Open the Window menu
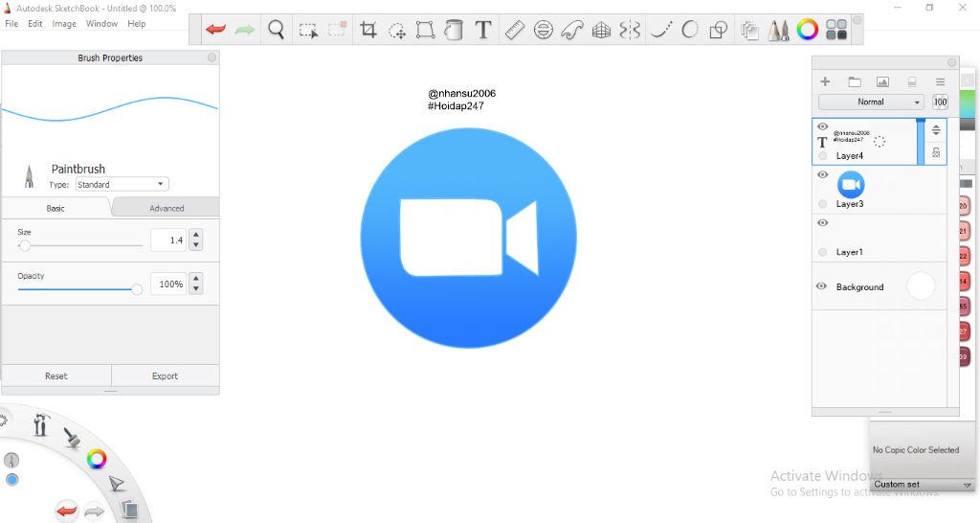 pyautogui.click(x=101, y=24)
